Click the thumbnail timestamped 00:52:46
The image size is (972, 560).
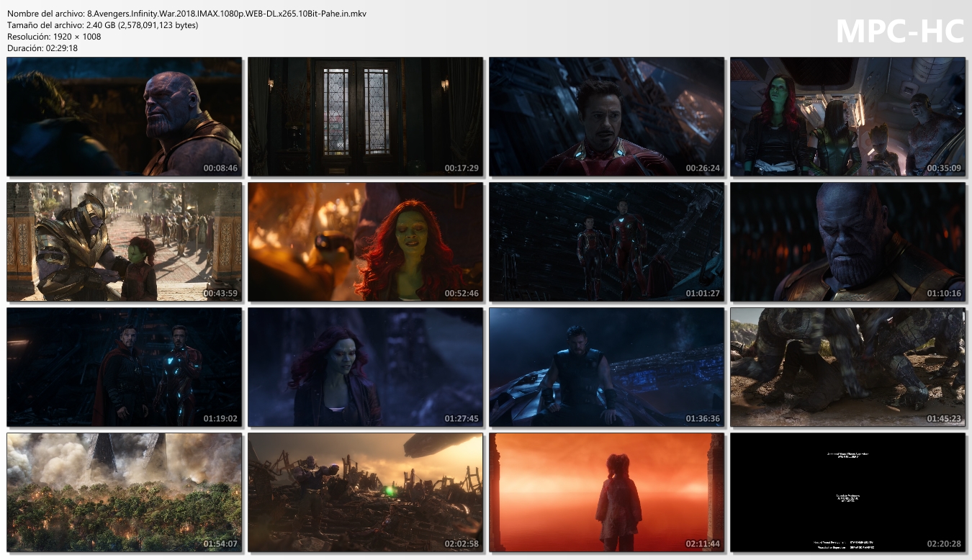(365, 242)
